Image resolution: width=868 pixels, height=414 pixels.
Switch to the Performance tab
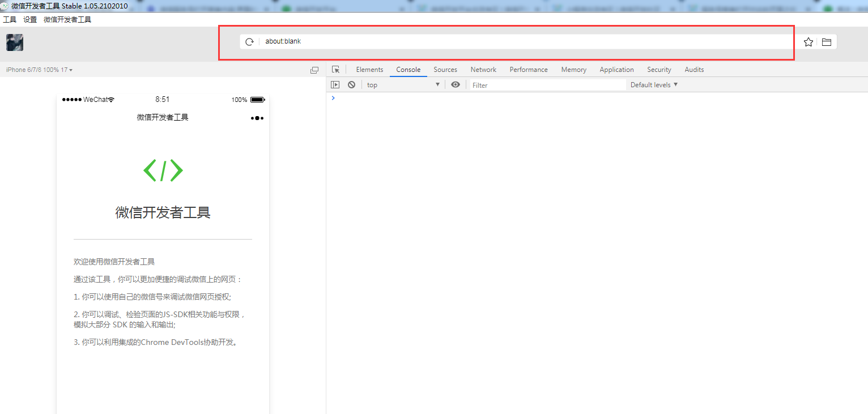[529, 70]
